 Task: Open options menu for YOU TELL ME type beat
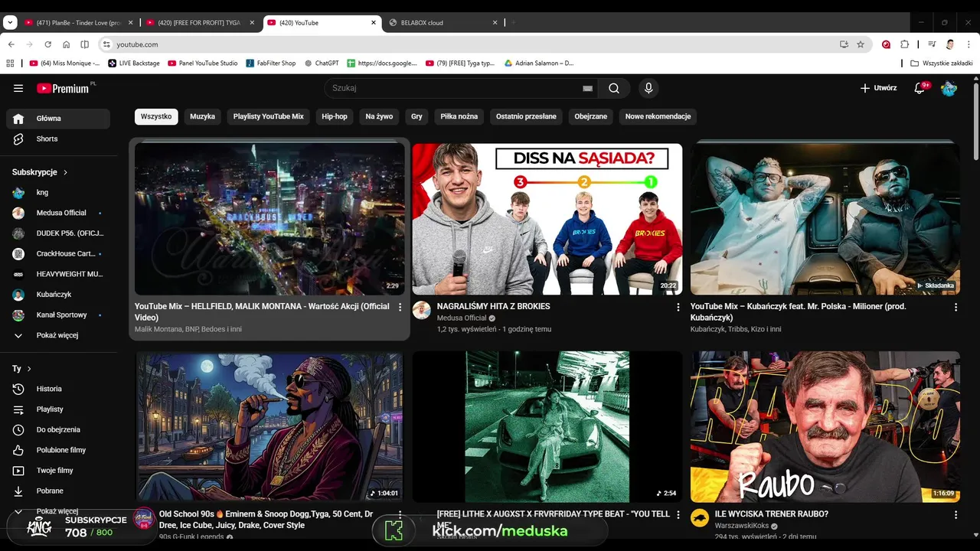click(678, 514)
